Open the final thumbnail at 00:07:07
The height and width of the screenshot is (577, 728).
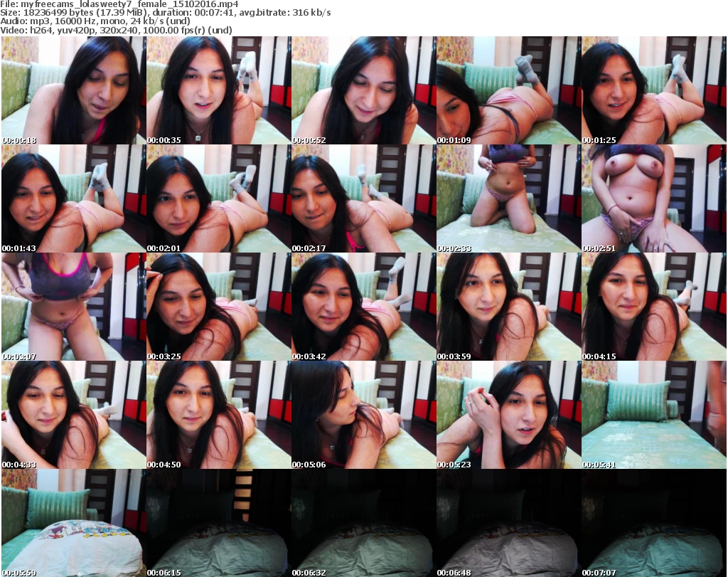(653, 523)
